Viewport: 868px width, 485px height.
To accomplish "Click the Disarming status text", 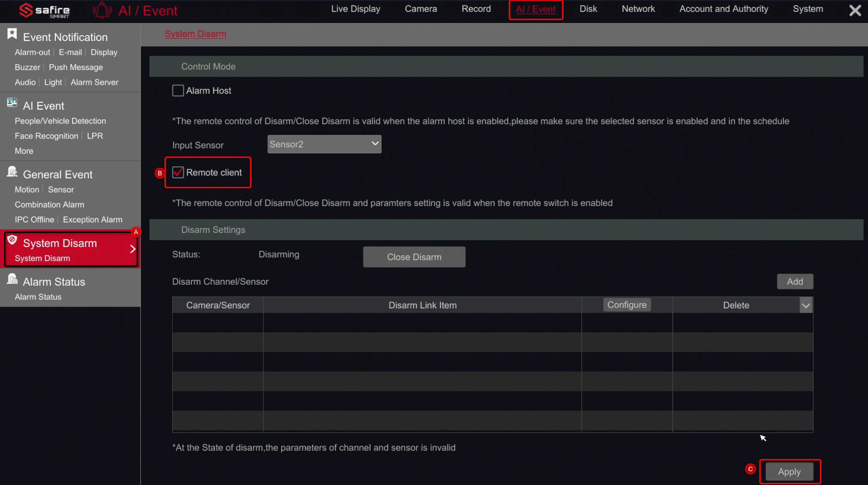I will coord(279,254).
